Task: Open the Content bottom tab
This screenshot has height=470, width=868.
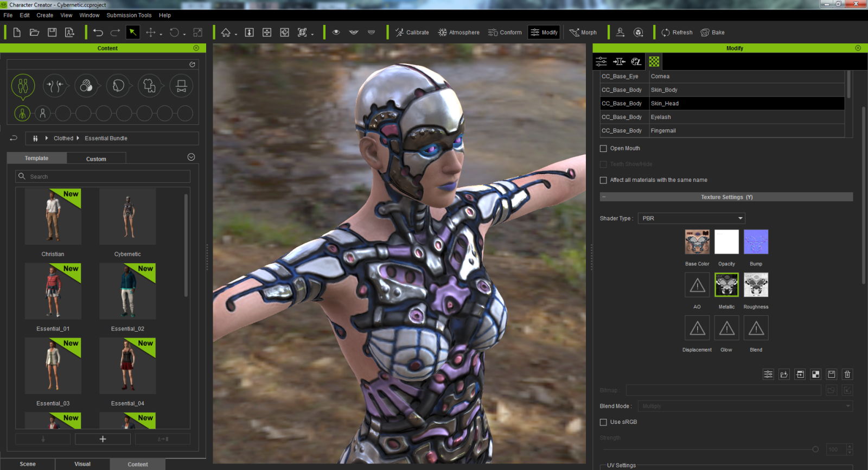Action: tap(138, 464)
